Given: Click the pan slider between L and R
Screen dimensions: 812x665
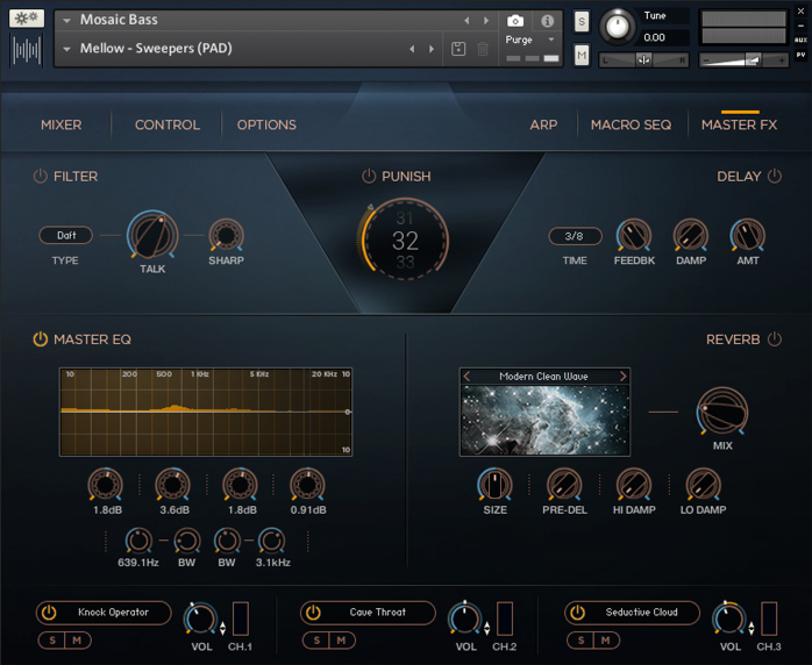Looking at the screenshot, I should [x=644, y=60].
